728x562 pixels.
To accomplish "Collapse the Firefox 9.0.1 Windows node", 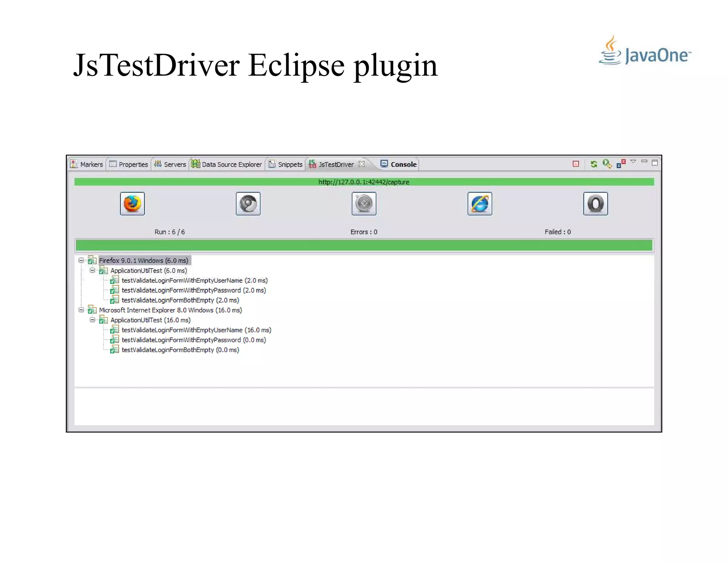I will point(81,260).
